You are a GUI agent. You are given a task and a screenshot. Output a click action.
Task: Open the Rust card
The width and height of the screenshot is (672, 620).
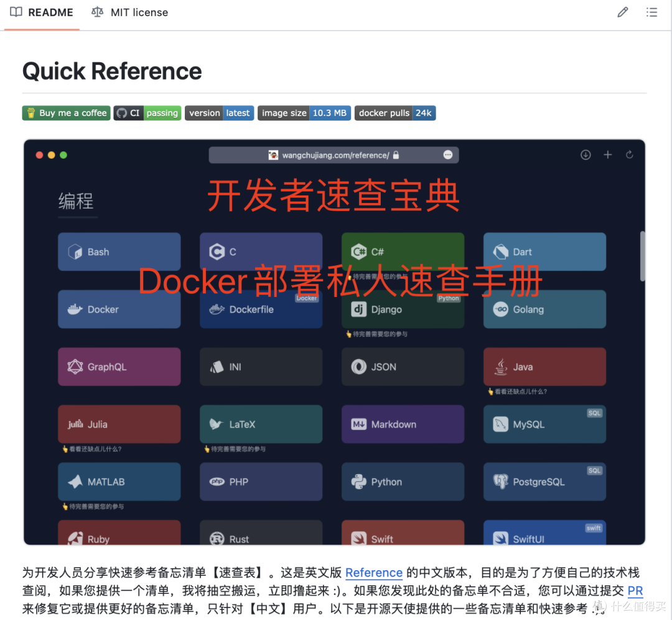tap(261, 532)
